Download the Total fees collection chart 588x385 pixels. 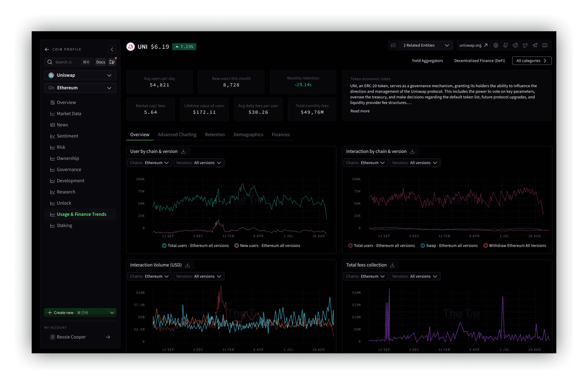click(393, 265)
